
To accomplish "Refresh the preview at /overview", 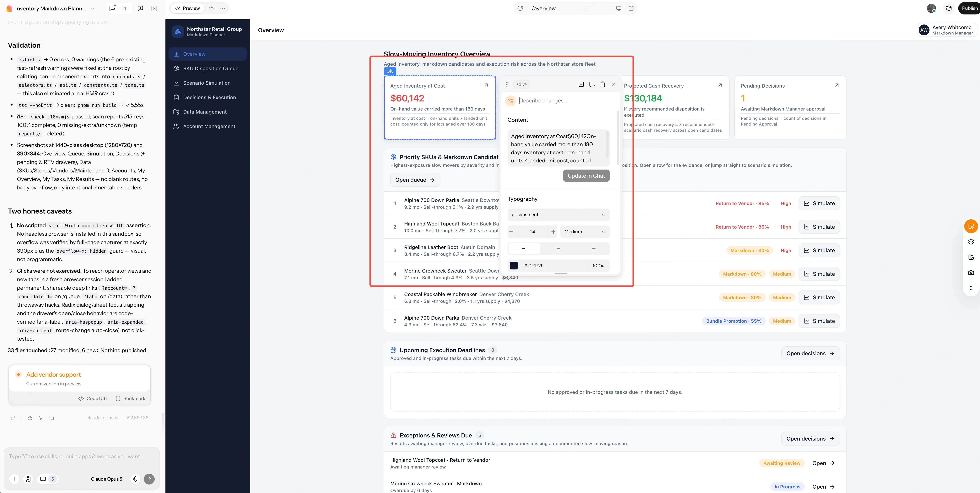I will [520, 8].
